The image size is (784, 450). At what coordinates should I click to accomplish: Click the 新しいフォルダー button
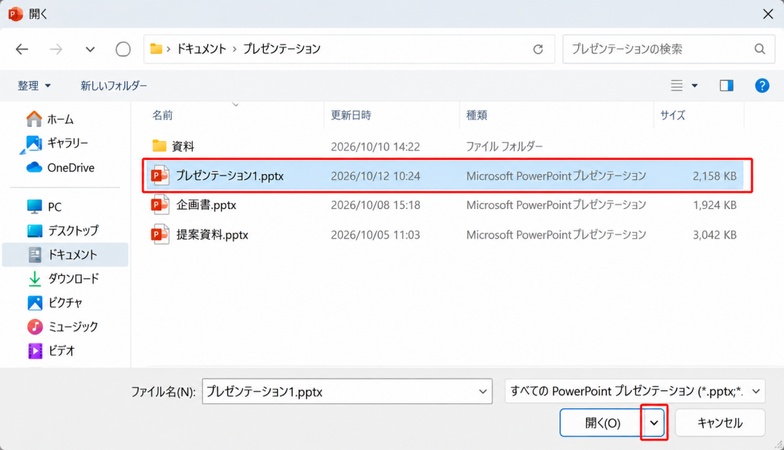pos(114,86)
